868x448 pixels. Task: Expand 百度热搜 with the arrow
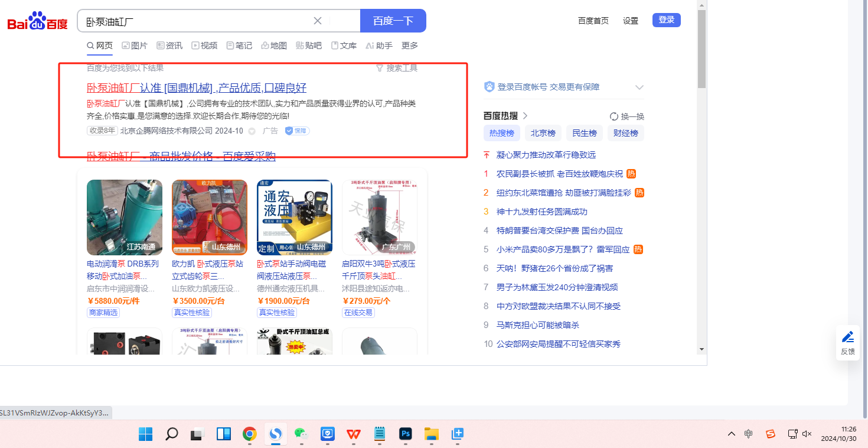click(x=525, y=116)
